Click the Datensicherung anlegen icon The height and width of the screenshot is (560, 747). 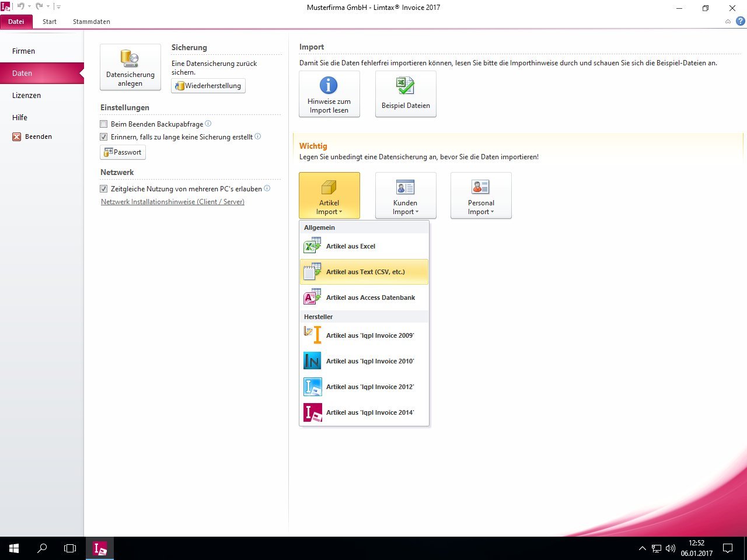tap(130, 59)
